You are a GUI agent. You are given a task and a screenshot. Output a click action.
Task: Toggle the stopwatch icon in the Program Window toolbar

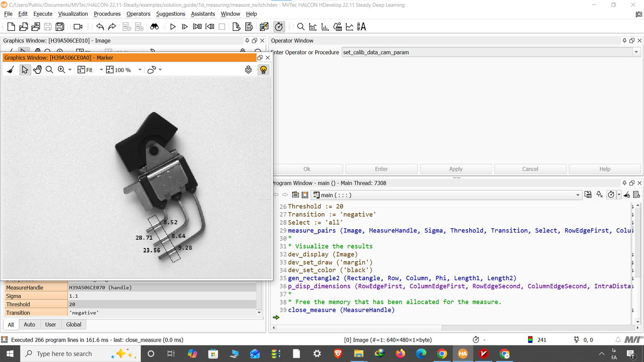[611, 195]
